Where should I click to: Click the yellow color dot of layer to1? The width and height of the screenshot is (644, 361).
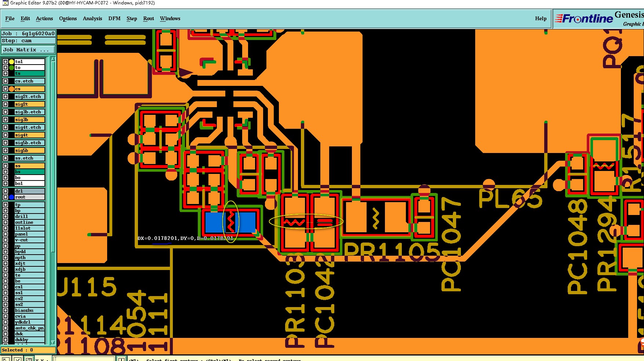click(12, 62)
